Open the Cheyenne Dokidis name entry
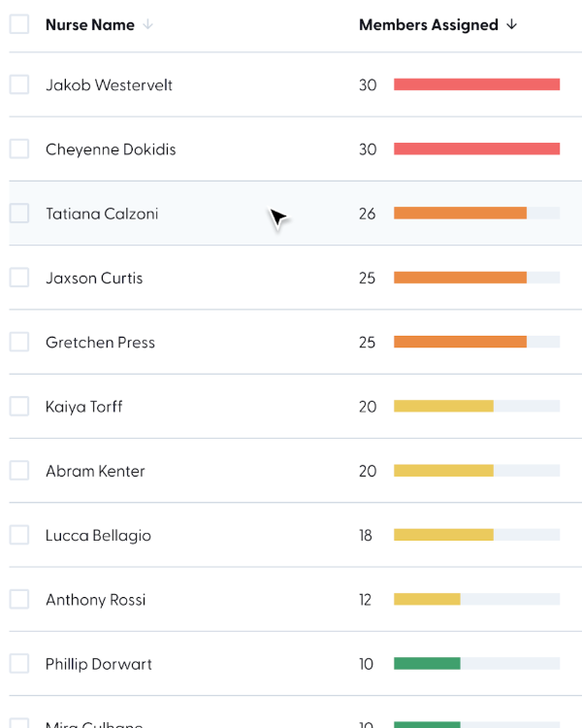The image size is (582, 728). (x=111, y=149)
